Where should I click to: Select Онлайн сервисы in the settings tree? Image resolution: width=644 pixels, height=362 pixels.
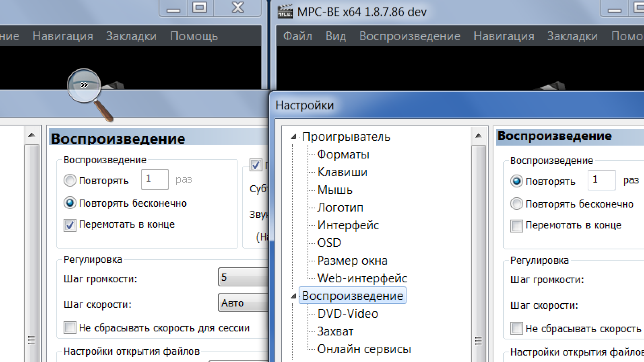[x=364, y=349]
